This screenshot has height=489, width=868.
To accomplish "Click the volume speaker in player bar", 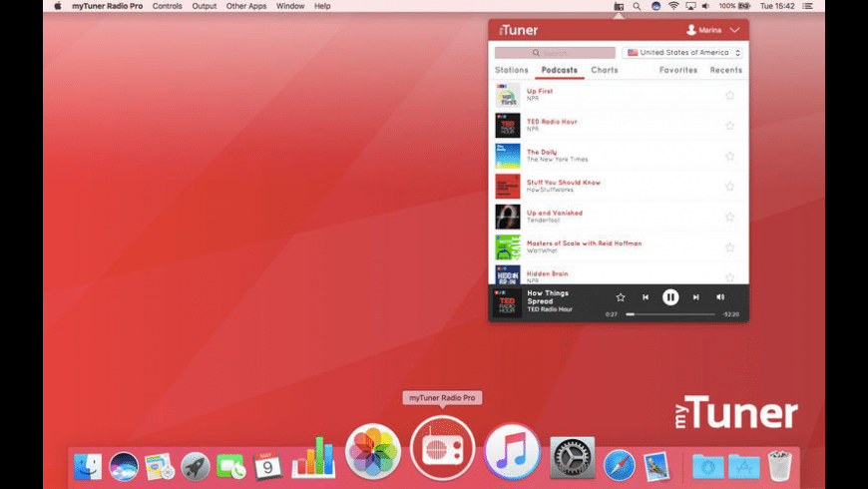I will coord(720,297).
